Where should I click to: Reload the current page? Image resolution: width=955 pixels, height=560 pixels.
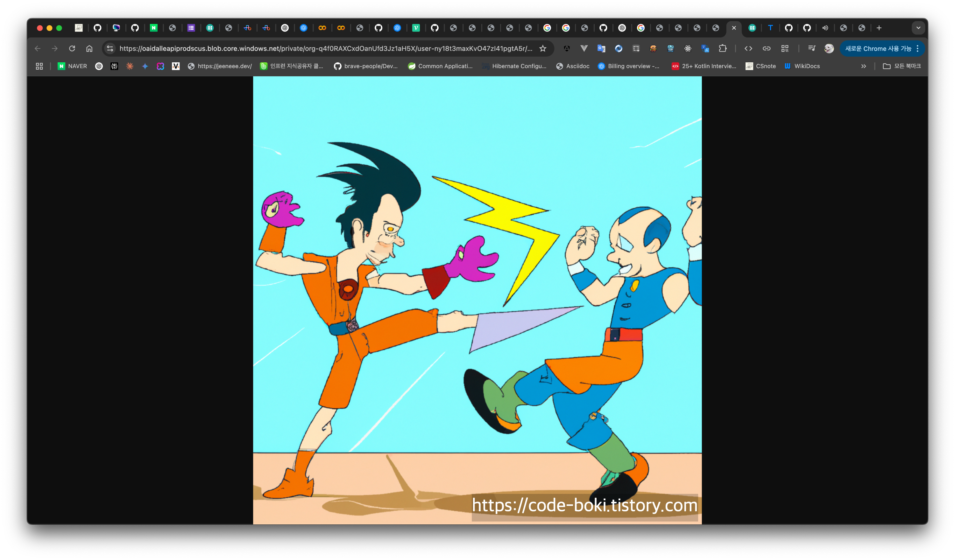point(72,48)
